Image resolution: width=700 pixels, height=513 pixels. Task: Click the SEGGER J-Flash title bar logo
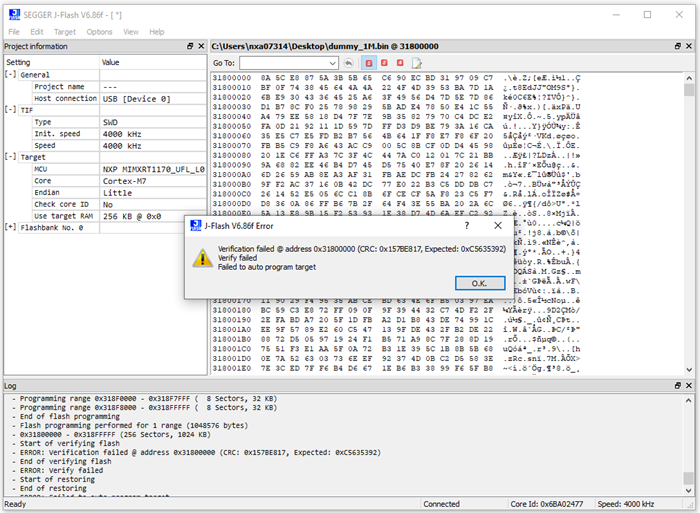(14, 15)
